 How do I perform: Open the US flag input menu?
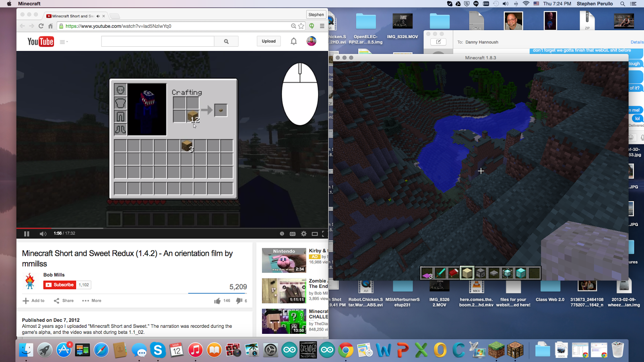pos(537,4)
